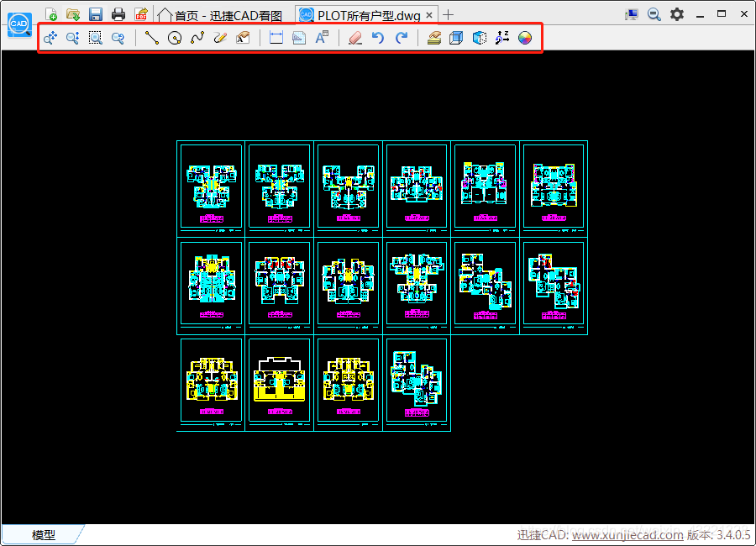Viewport: 756px width, 546px height.
Task: Select the eraser tool
Action: tap(355, 38)
